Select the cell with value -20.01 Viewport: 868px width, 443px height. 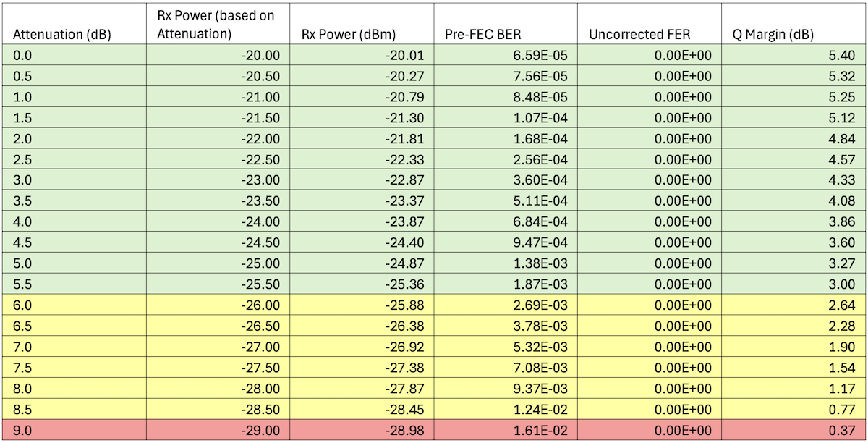click(362, 55)
